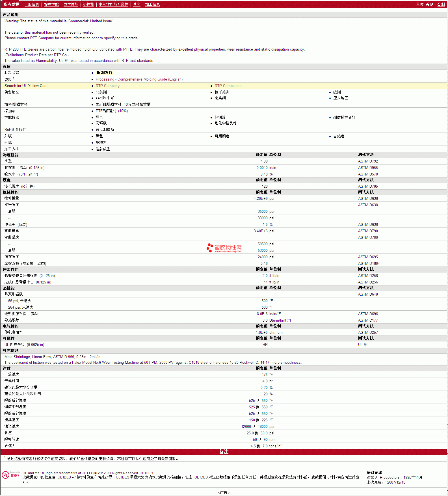448x496 pixels.
Task: Click the 备注 section bar
Action: (x=224, y=452)
